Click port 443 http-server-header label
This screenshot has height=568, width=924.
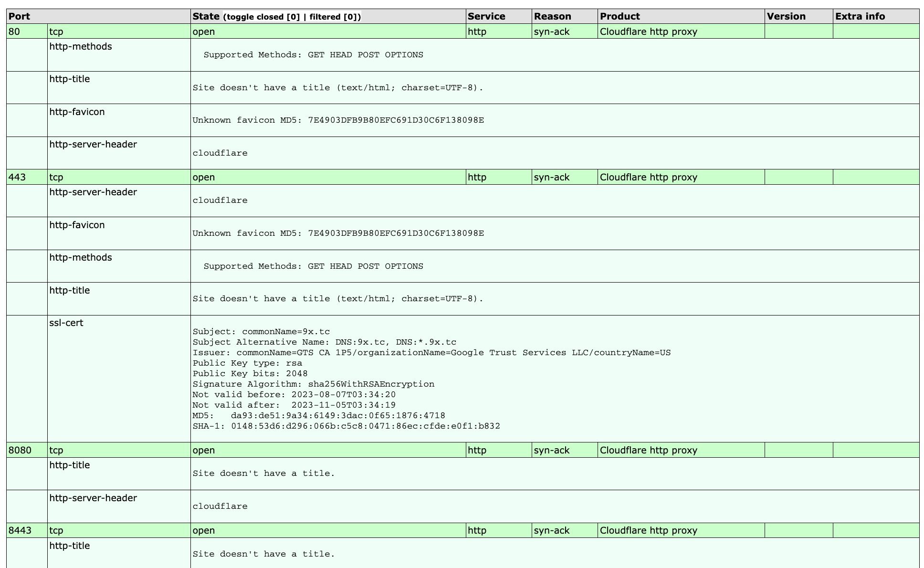pos(93,192)
